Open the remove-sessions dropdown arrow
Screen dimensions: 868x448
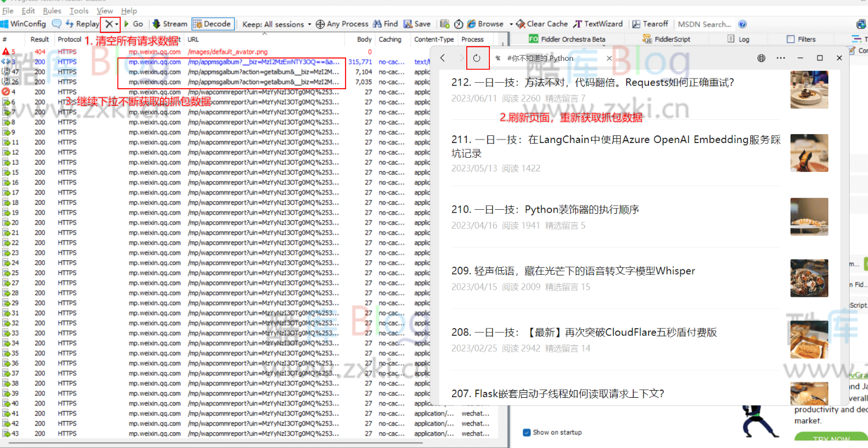click(116, 24)
